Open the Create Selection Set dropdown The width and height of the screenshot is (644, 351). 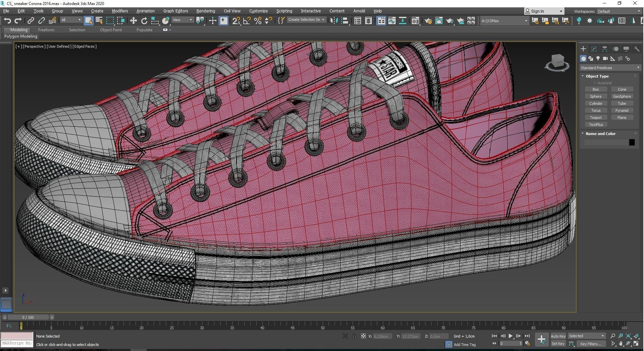(x=306, y=20)
